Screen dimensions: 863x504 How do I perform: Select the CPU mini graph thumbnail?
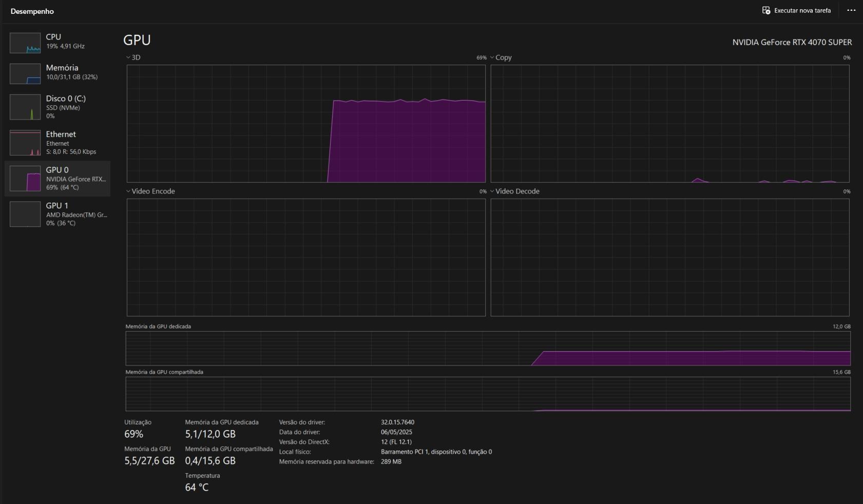pyautogui.click(x=25, y=43)
